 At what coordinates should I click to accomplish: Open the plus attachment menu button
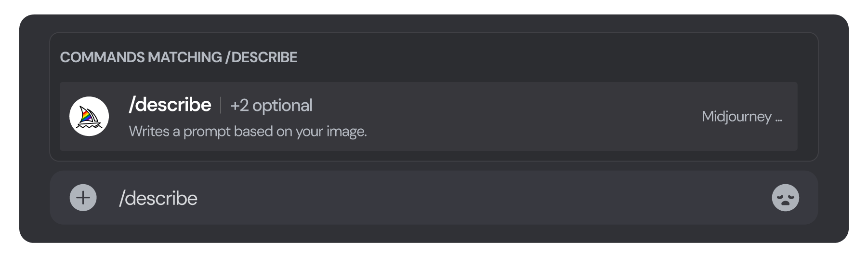click(x=83, y=198)
